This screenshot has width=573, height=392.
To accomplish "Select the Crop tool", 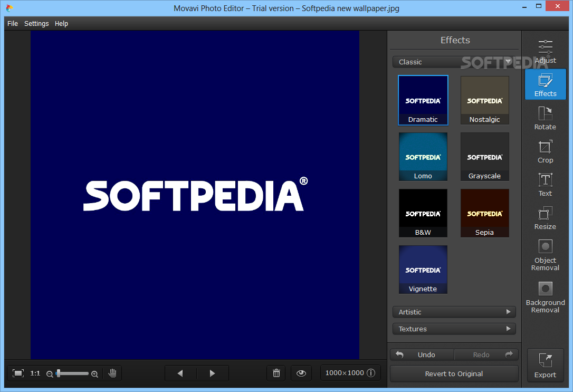I will coord(545,151).
